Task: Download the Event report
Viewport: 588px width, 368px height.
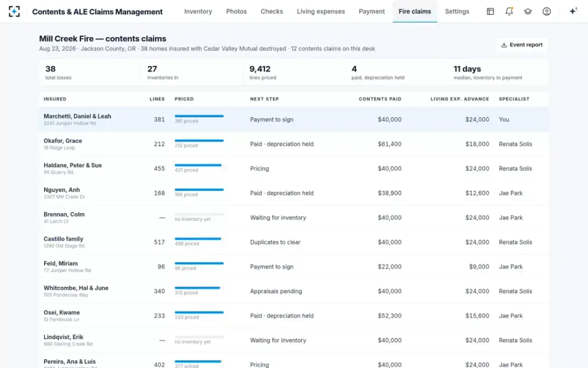Action: (522, 45)
